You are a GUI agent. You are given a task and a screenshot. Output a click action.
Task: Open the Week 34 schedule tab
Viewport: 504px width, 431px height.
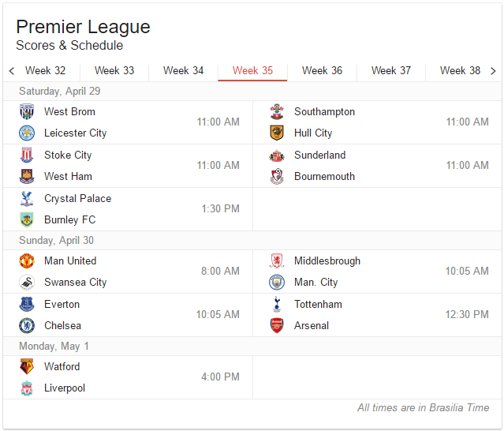183,71
